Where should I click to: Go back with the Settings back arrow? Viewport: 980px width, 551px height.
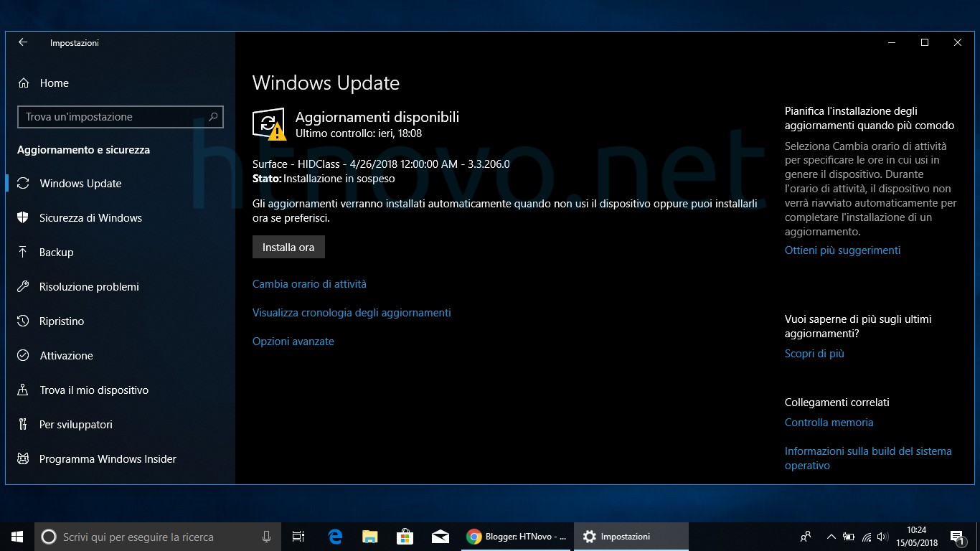[23, 42]
